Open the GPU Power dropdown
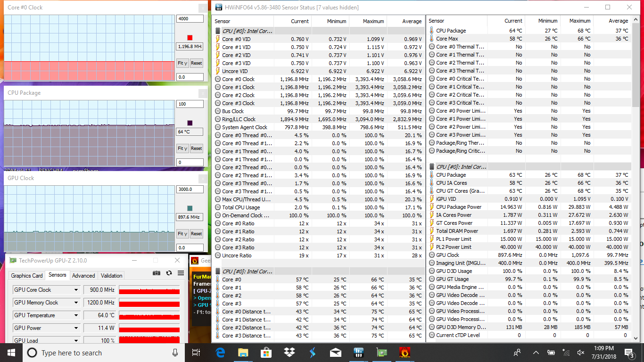The height and width of the screenshot is (362, 644). click(x=76, y=328)
